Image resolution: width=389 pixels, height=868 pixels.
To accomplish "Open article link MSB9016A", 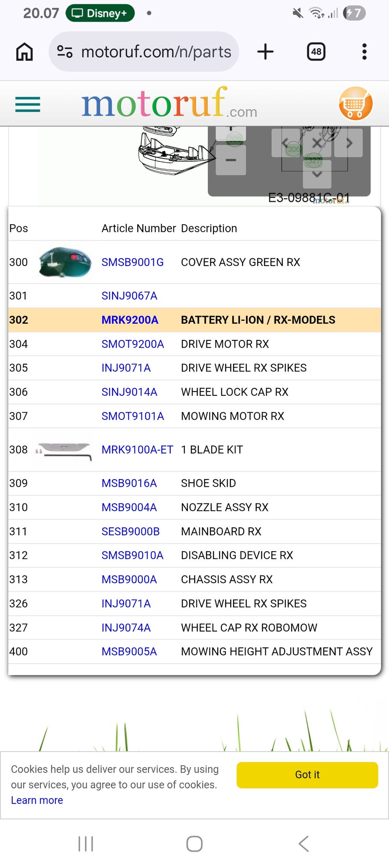I will click(x=129, y=483).
